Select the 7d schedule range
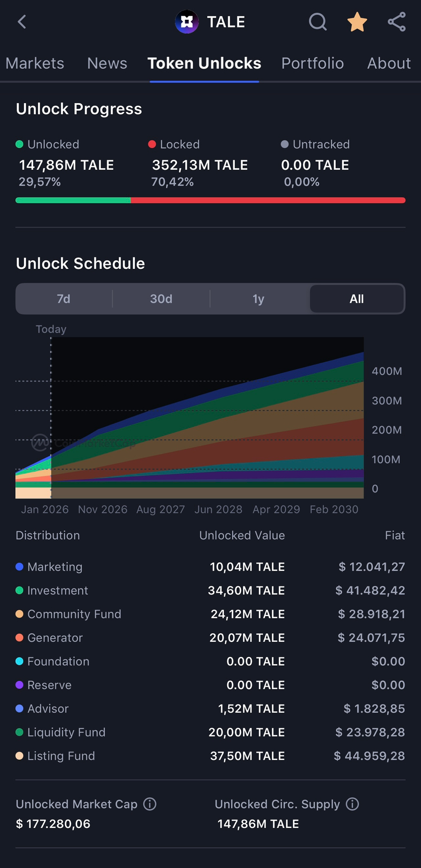421x868 pixels. [x=64, y=299]
